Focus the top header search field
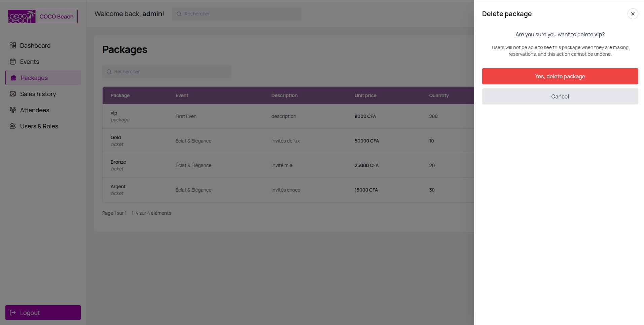This screenshot has width=644, height=325. click(241, 14)
